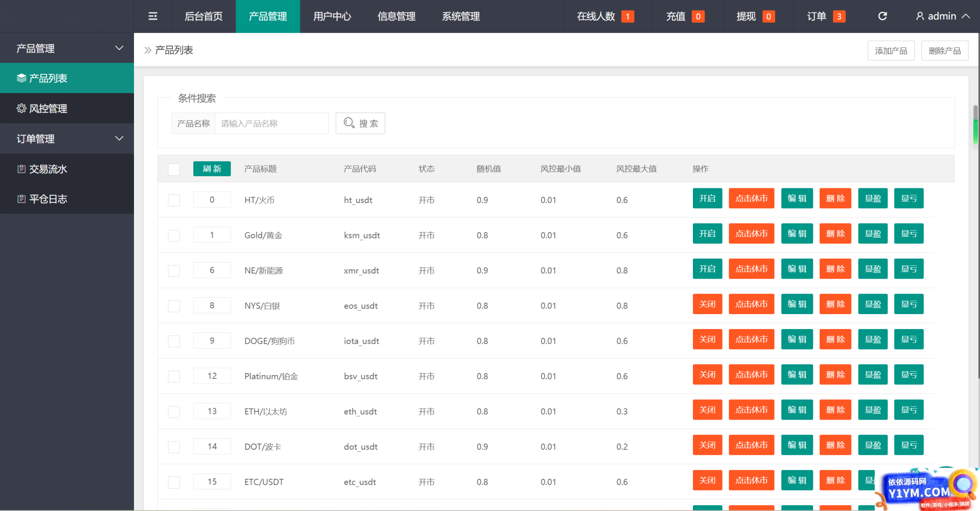Click the 风控管理 gear icon
This screenshot has width=980, height=511.
(x=22, y=108)
